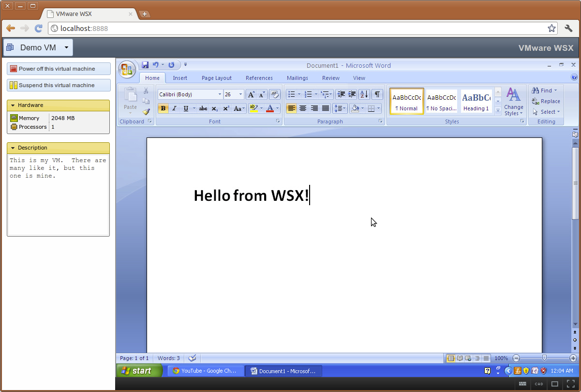The image size is (581, 392).
Task: Apply strikethrough formatting
Action: (x=203, y=108)
